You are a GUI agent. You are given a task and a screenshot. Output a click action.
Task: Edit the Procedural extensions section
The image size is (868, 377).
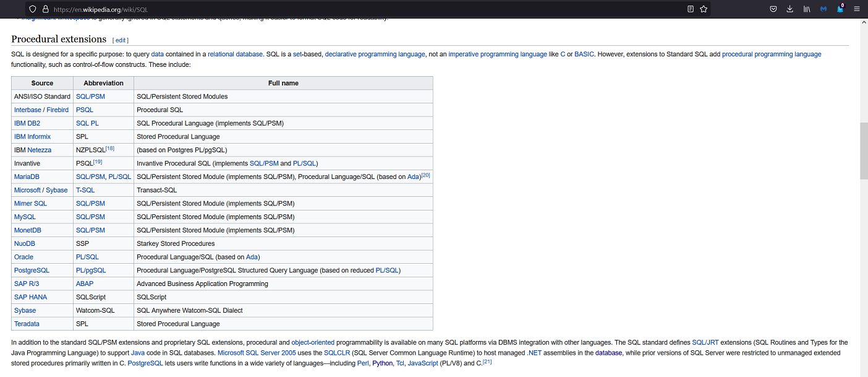pyautogui.click(x=121, y=40)
